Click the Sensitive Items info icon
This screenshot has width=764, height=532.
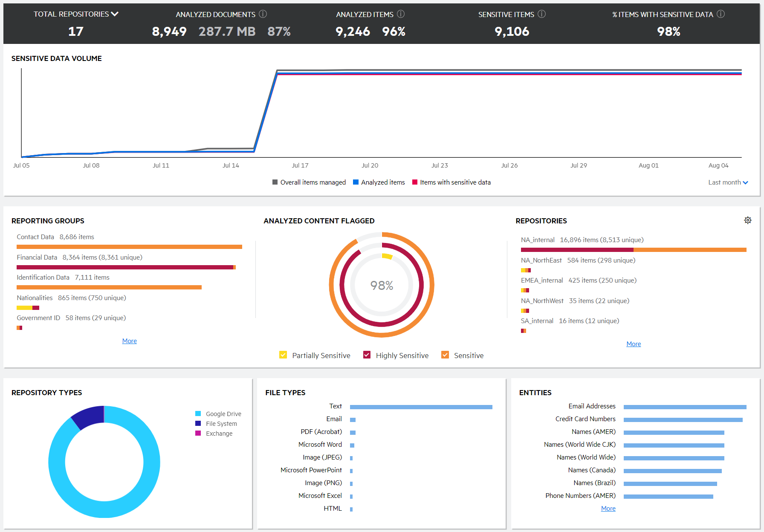click(x=541, y=14)
